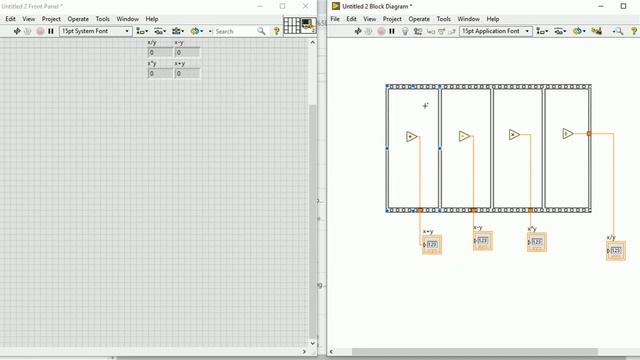Click the Front Panel Search field

(x=235, y=31)
